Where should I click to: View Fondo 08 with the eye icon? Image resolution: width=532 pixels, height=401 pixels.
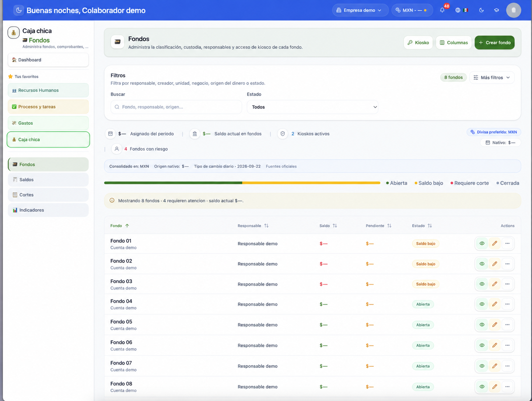[x=482, y=387]
